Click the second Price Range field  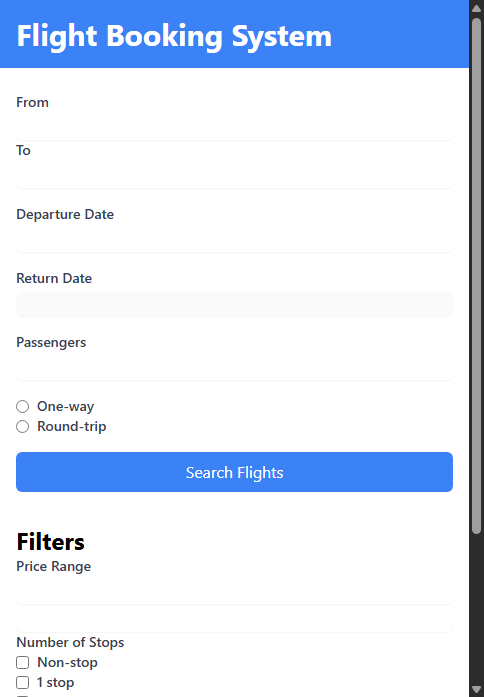click(234, 621)
